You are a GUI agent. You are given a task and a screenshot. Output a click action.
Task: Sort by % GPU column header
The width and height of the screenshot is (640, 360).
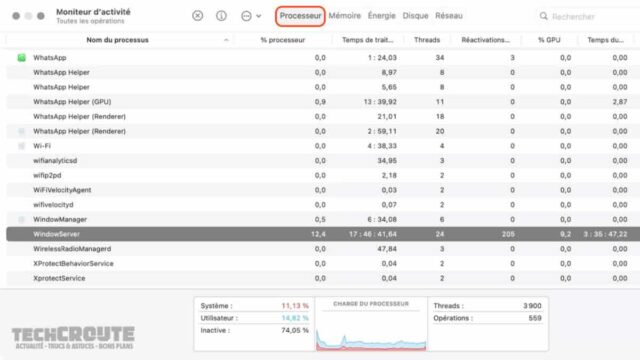pos(549,40)
